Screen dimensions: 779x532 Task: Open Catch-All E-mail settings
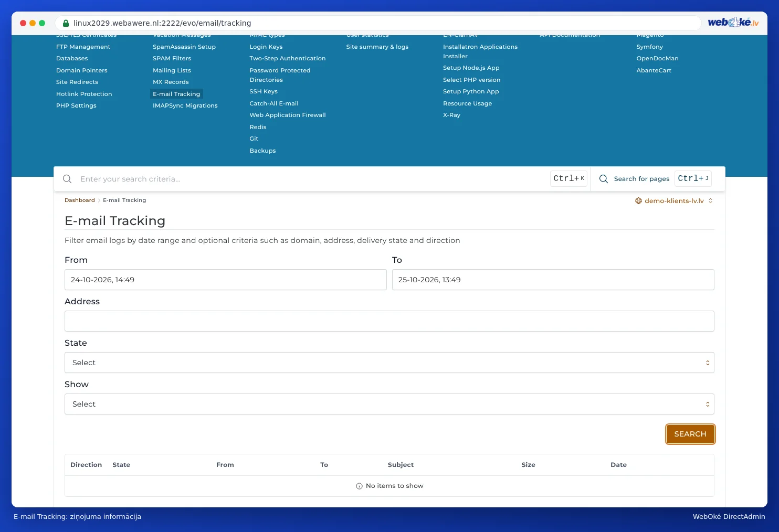pyautogui.click(x=274, y=103)
